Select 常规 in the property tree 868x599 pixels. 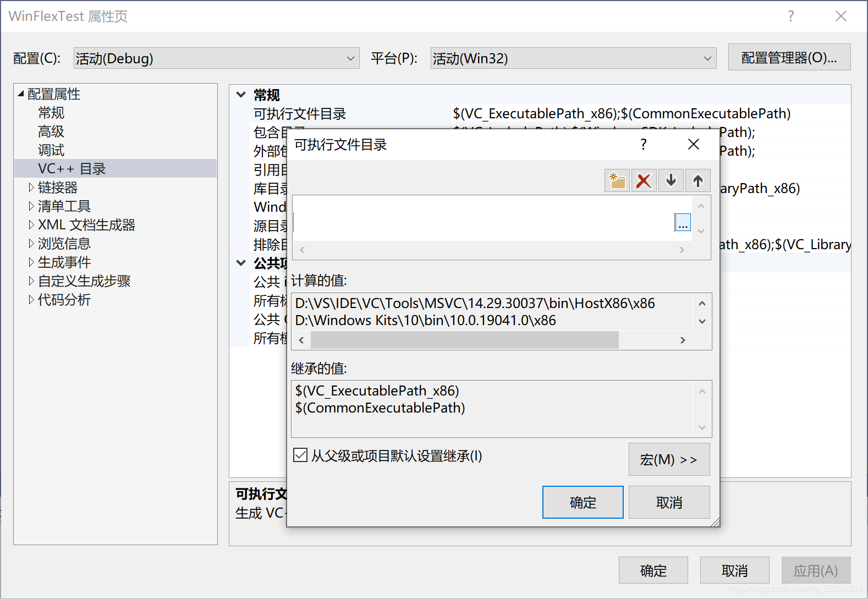[51, 113]
